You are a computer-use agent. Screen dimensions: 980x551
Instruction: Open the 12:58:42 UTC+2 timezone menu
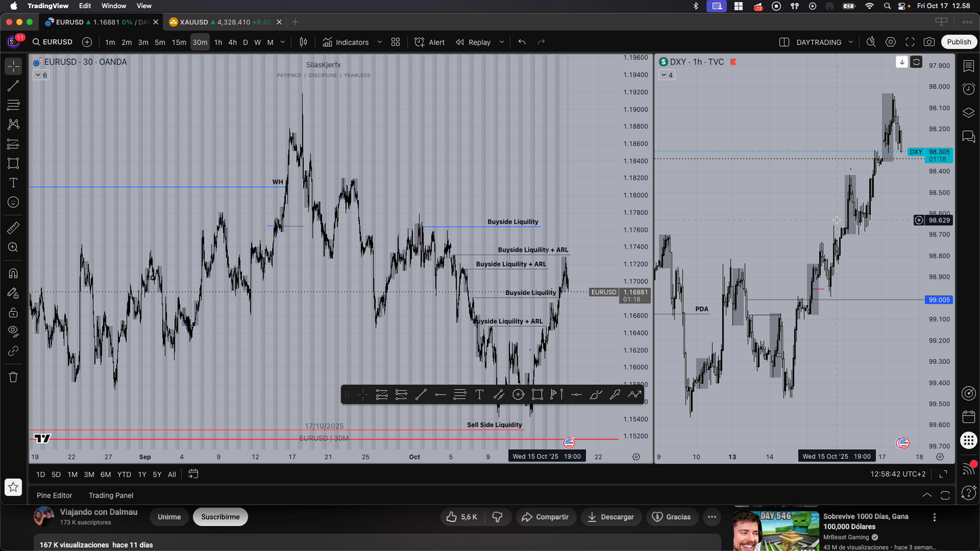(x=898, y=474)
